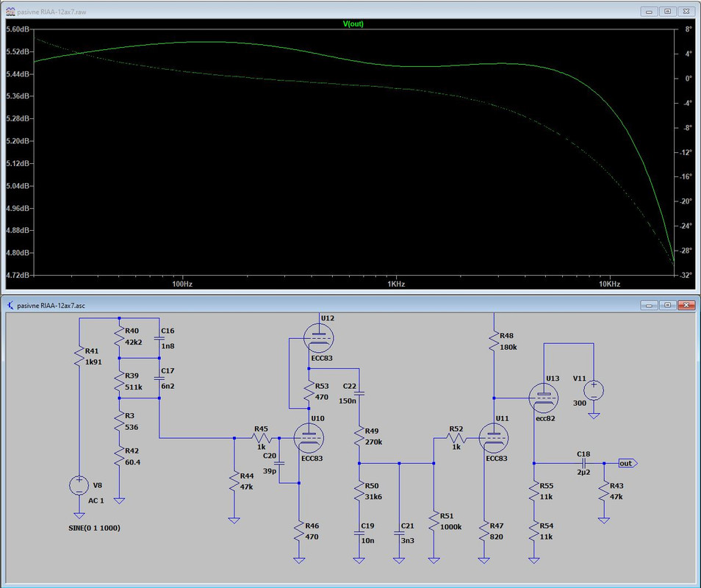Click the out net label flag
701x588 pixels.
tap(628, 463)
